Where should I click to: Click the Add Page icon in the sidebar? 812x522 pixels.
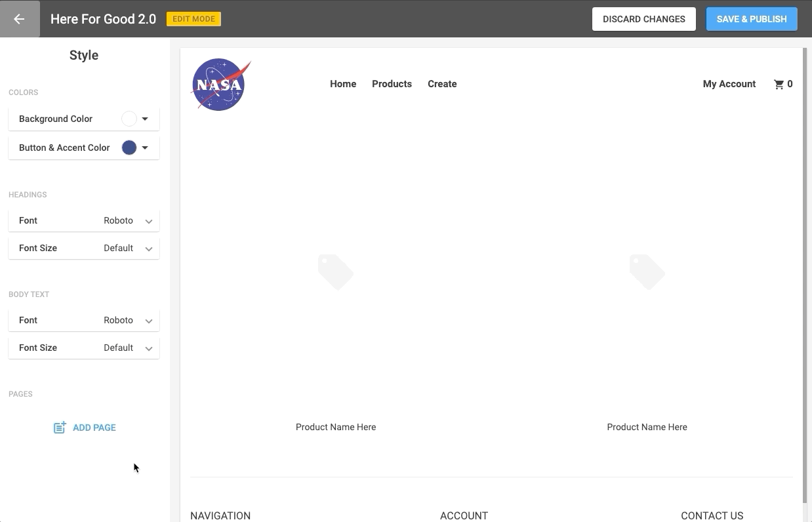(59, 427)
